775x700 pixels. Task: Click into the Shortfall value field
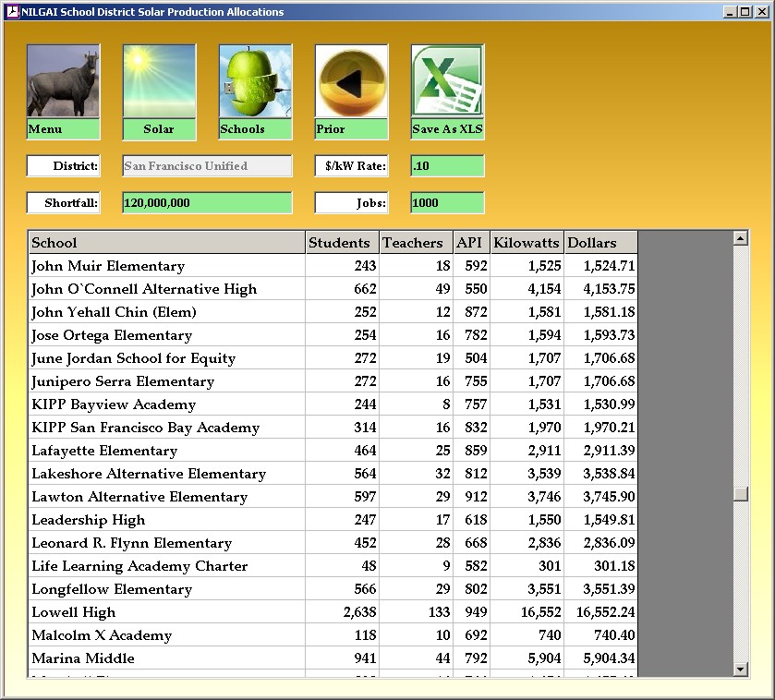point(207,203)
